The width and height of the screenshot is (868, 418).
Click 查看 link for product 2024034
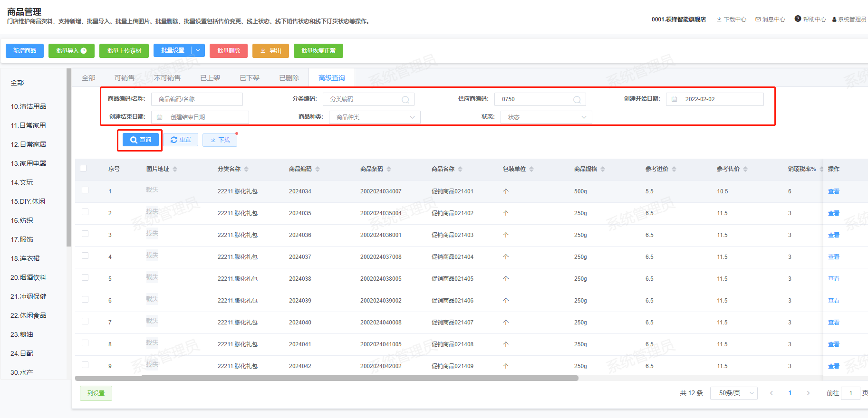click(x=833, y=191)
